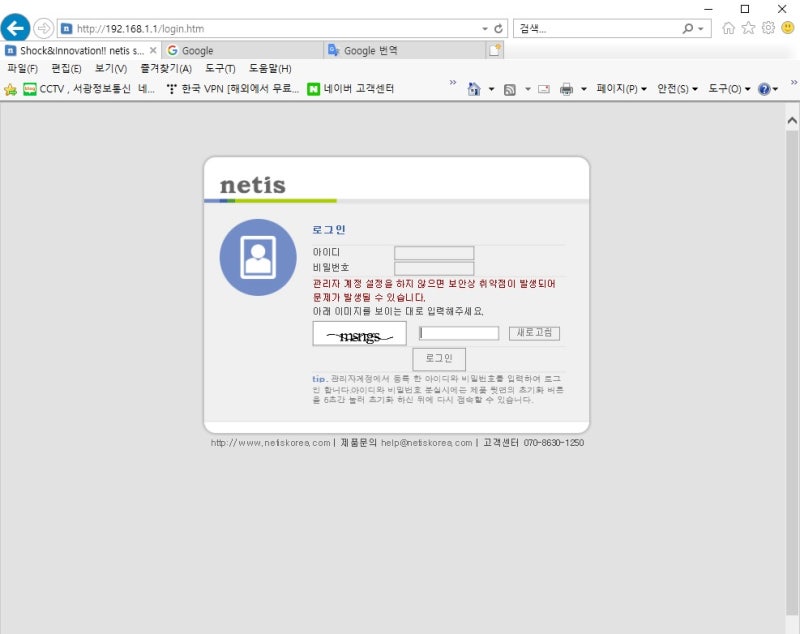Switch to the Google tab
Image resolution: width=800 pixels, height=634 pixels.
[x=242, y=50]
